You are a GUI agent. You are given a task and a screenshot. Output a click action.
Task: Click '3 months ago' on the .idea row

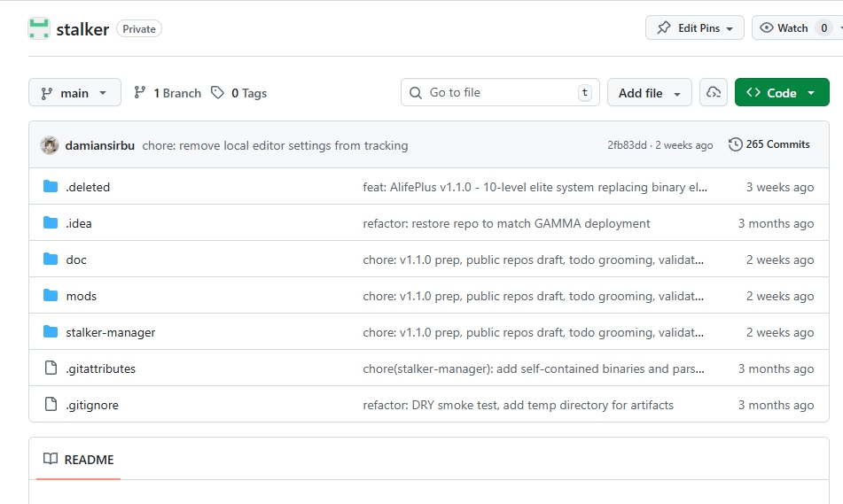(776, 223)
